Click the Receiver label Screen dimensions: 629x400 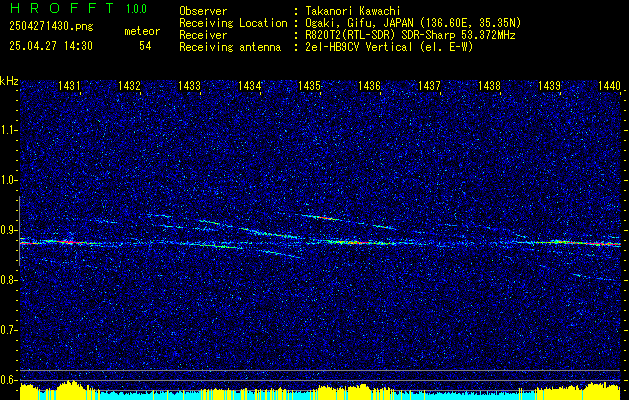coord(203,35)
